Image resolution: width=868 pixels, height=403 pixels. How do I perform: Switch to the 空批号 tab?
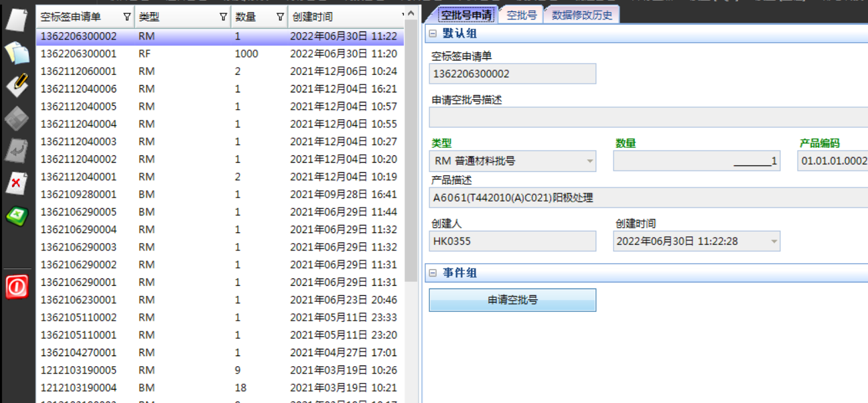coord(521,15)
